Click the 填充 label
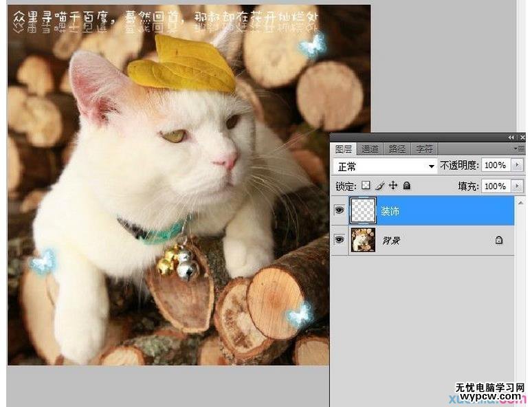This screenshot has height=407, width=532. 468,186
